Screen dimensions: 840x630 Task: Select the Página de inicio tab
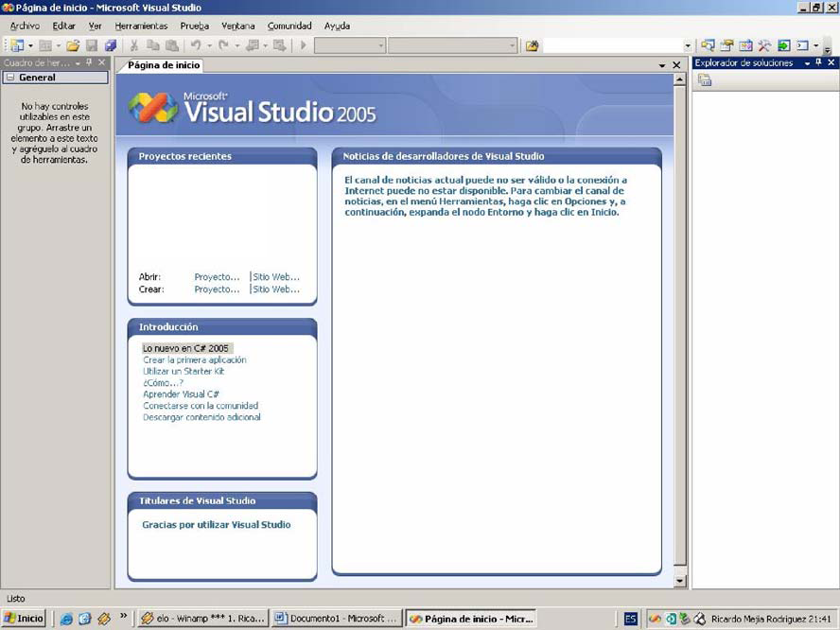(164, 65)
